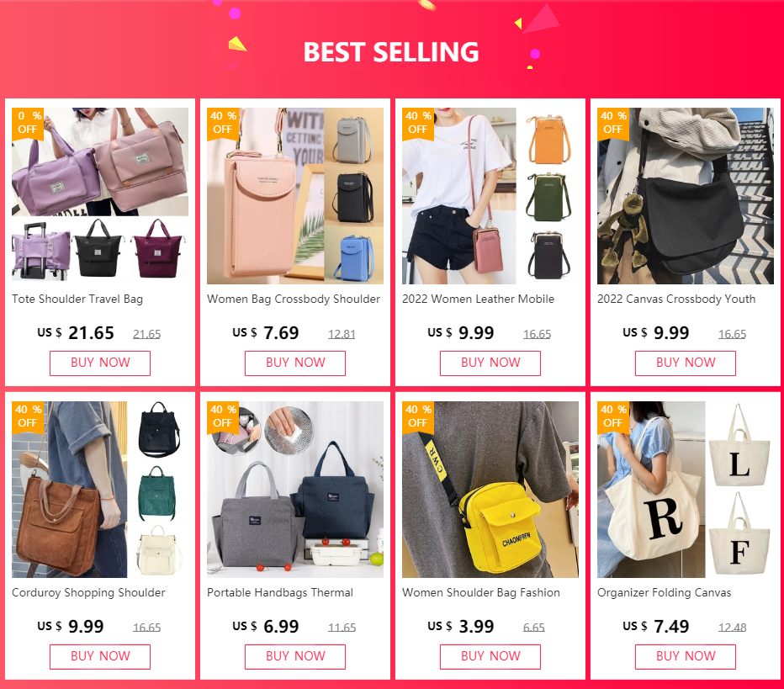Viewport: 784px width, 689px height.
Task: Click BUY NOW for 2022 Canvas Crossbody Youth
Action: tap(686, 363)
